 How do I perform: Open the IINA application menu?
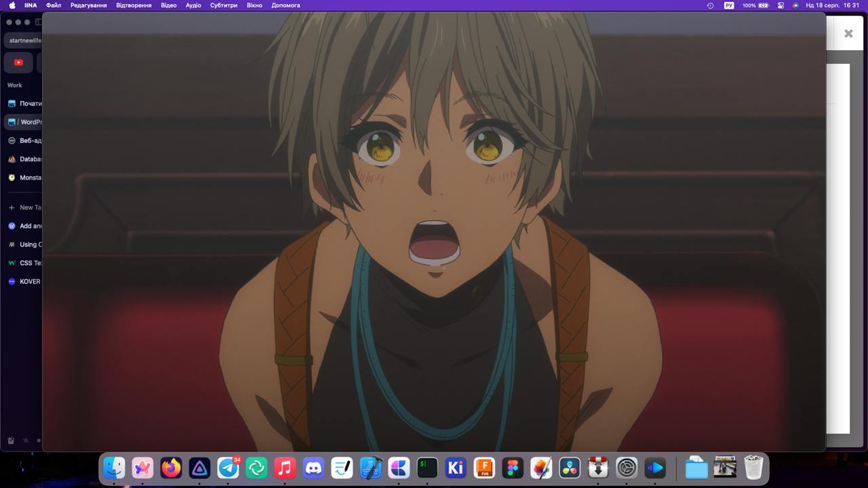point(31,5)
